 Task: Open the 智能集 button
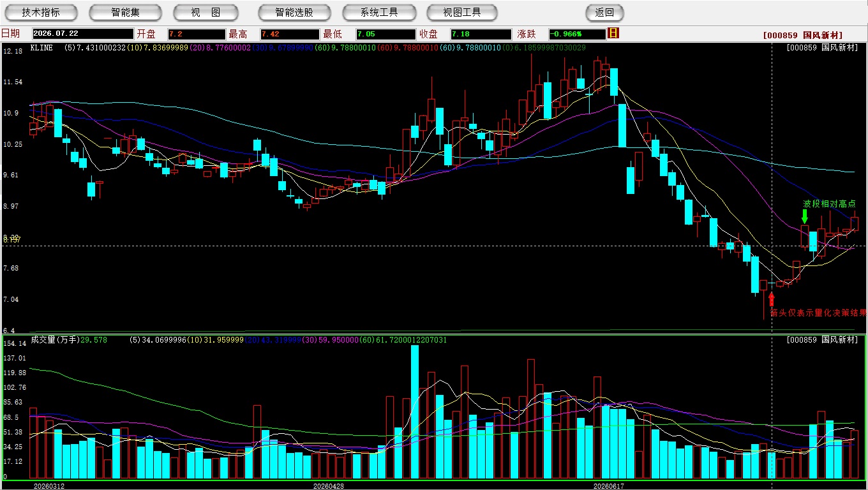pos(125,12)
